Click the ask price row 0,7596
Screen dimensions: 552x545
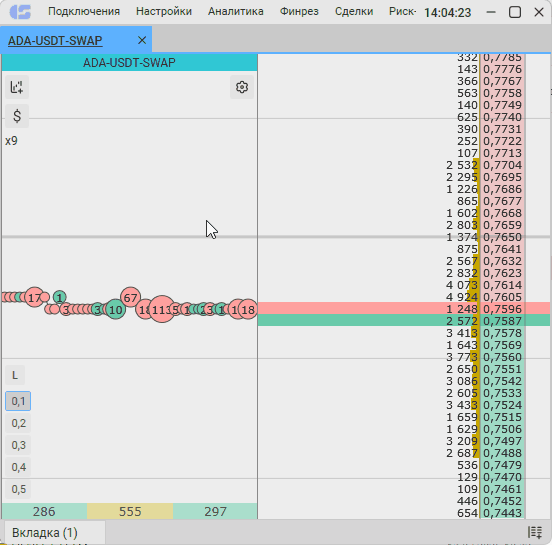[404, 309]
